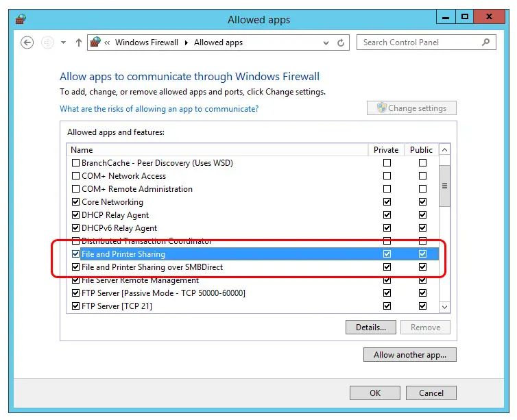Click the Allowed apps breadcrumb
This screenshot has width=517, height=420.
click(218, 42)
